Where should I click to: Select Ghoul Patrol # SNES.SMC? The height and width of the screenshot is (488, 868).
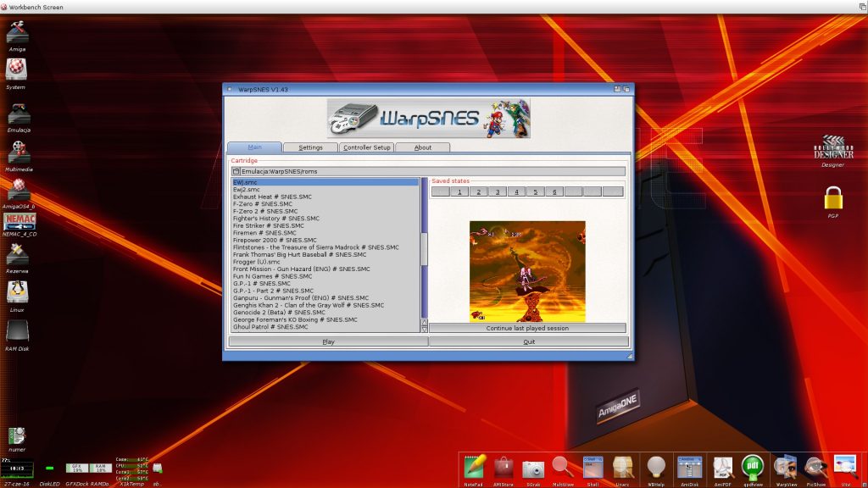[325, 326]
